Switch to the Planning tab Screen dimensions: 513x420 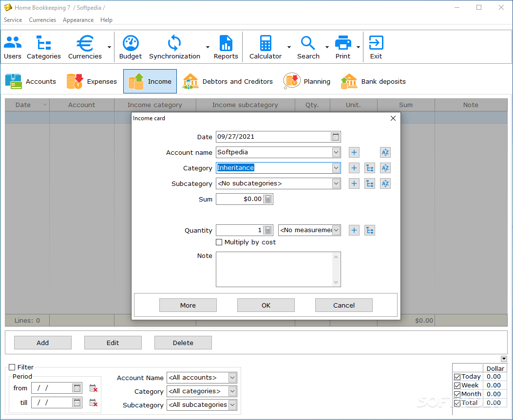pyautogui.click(x=307, y=81)
